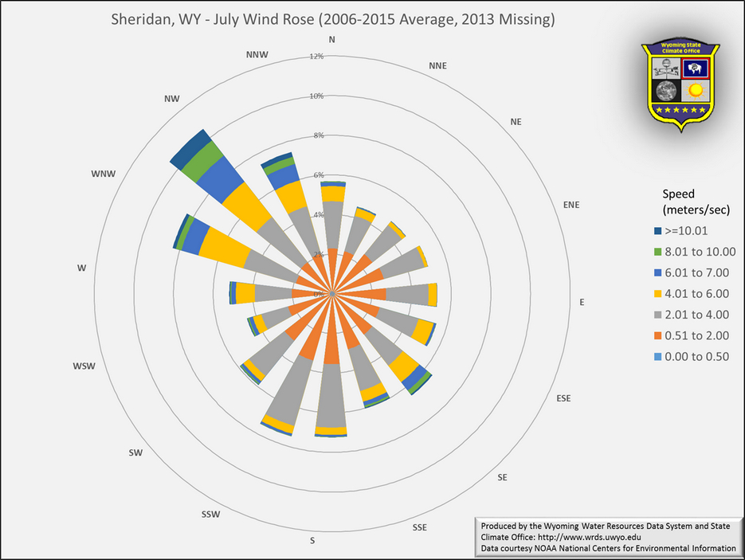Click the '0.00 to 0.50' legend label
This screenshot has width=745, height=560.
pyautogui.click(x=696, y=356)
